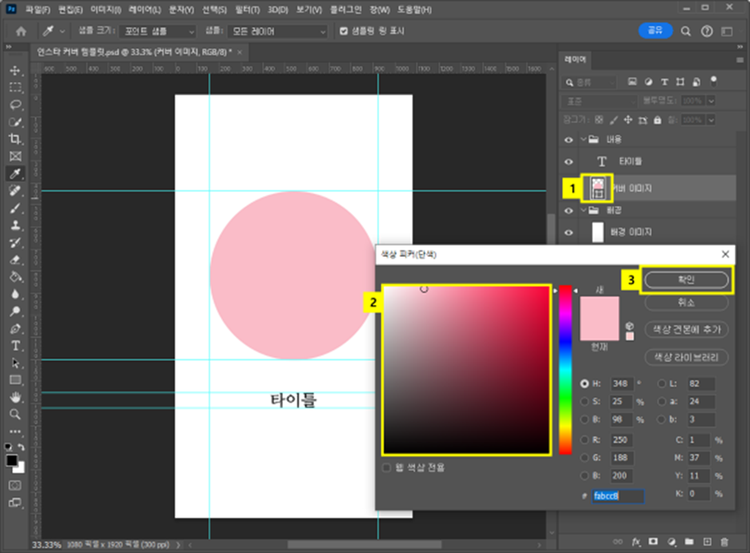Open the 이미지(I) menu
Screen dimensions: 750x553
105,9
